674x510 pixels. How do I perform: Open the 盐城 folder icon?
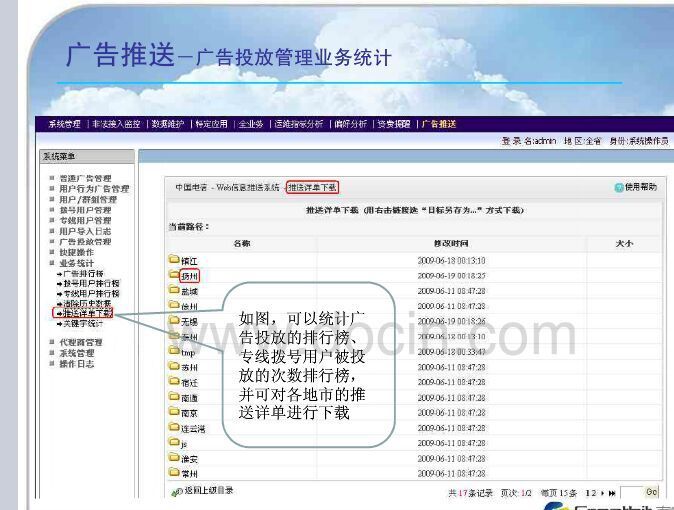[x=174, y=290]
